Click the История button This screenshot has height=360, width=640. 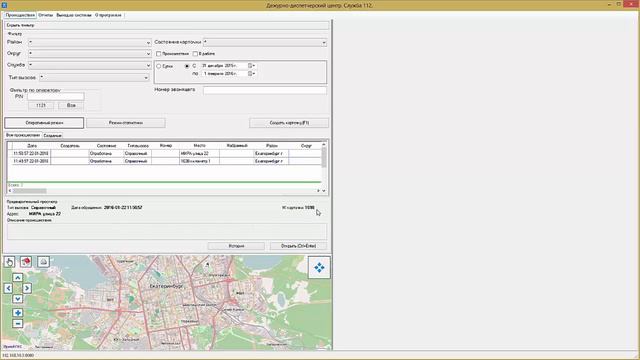click(236, 246)
